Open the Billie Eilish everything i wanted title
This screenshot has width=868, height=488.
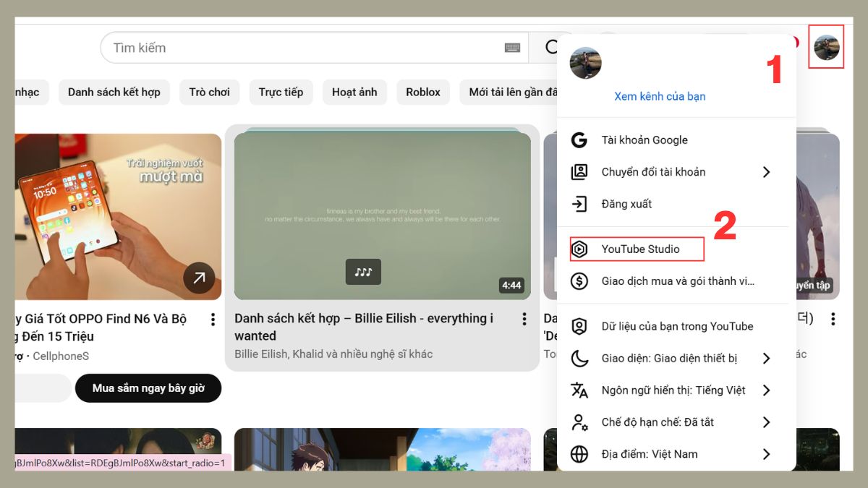364,327
